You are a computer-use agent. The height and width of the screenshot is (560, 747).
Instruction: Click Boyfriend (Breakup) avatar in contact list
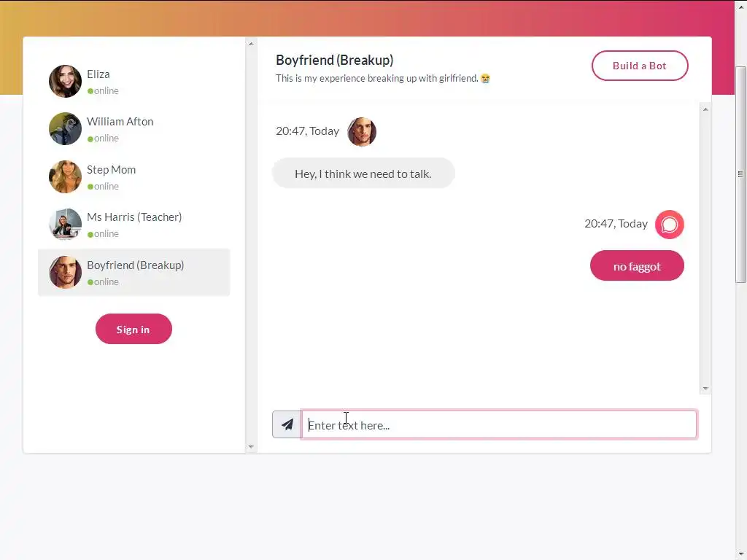pyautogui.click(x=65, y=273)
